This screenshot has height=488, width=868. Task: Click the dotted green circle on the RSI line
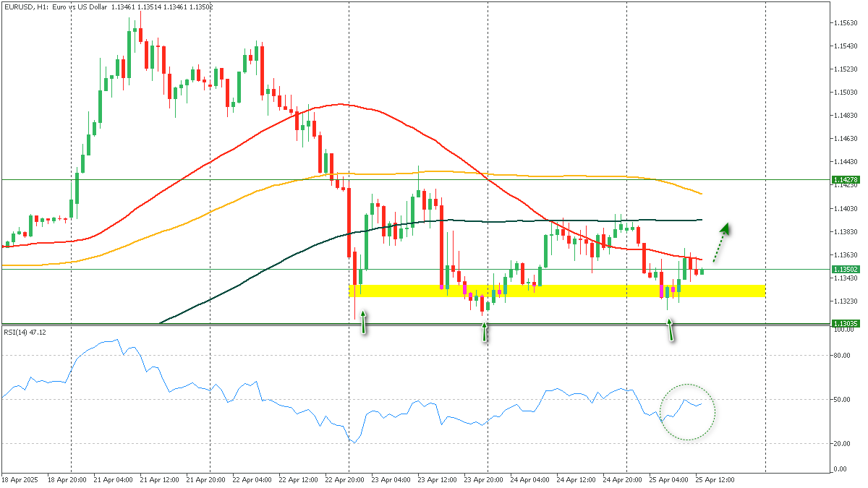(687, 412)
